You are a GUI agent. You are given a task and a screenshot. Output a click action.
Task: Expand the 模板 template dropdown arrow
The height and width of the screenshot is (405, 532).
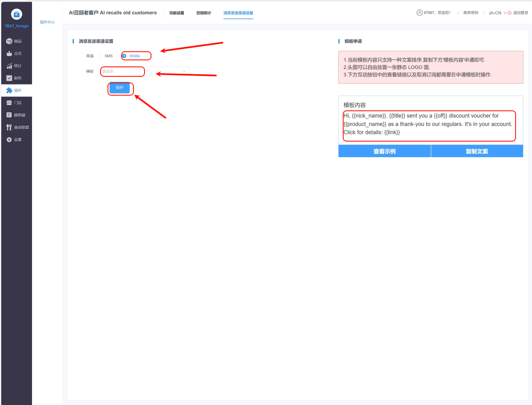tap(184, 71)
